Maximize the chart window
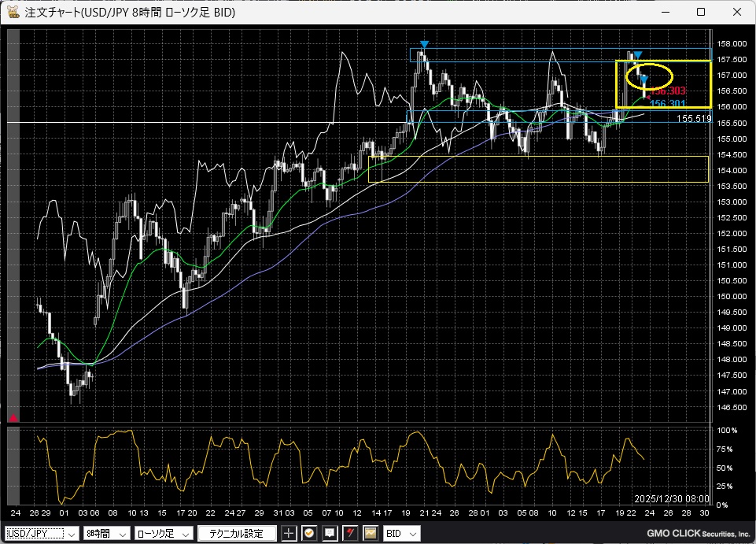 [701, 12]
